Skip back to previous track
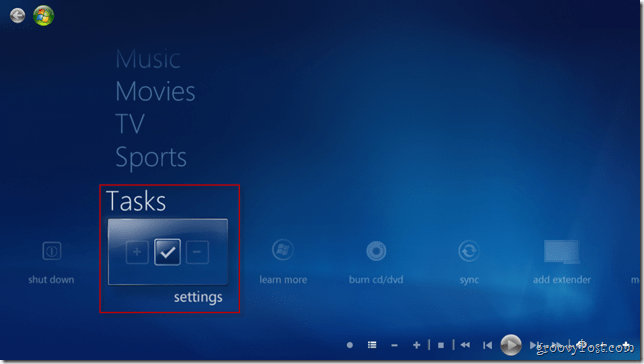The height and width of the screenshot is (364, 644). tap(488, 345)
